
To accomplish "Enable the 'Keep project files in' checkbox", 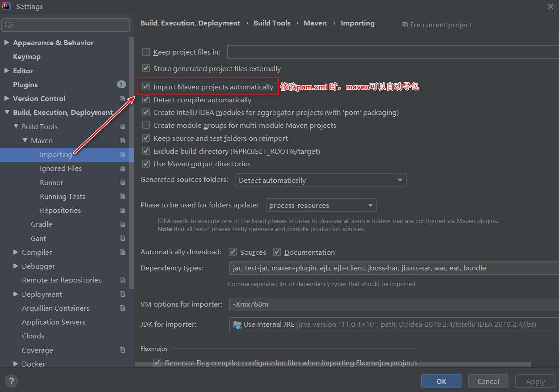I will (146, 52).
